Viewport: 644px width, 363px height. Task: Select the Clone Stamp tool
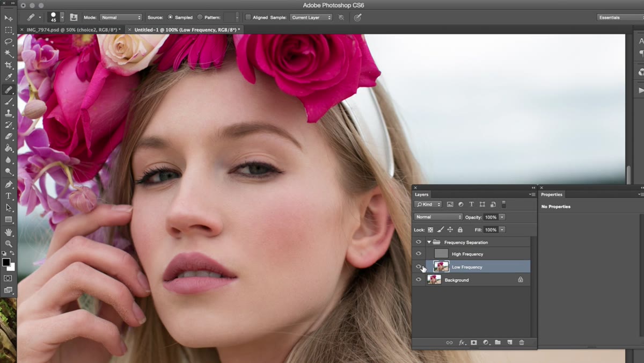pos(9,113)
